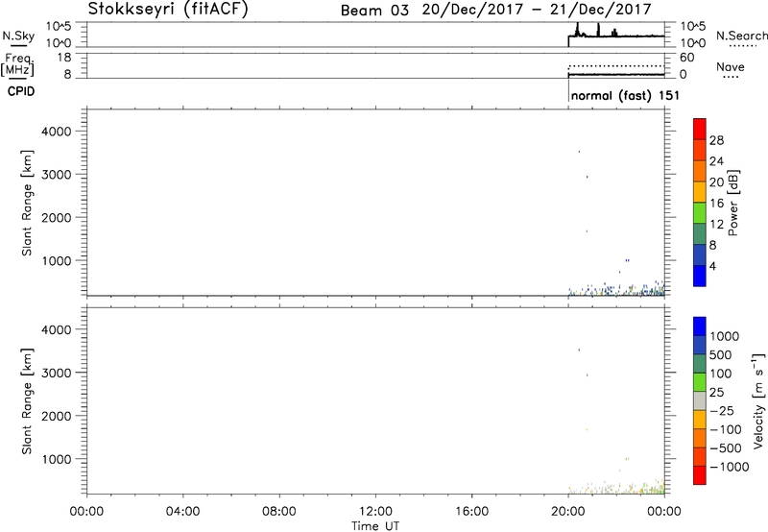Click the '08:00' time axis tick label
Image resolution: width=768 pixels, height=532 pixels.
tap(279, 512)
